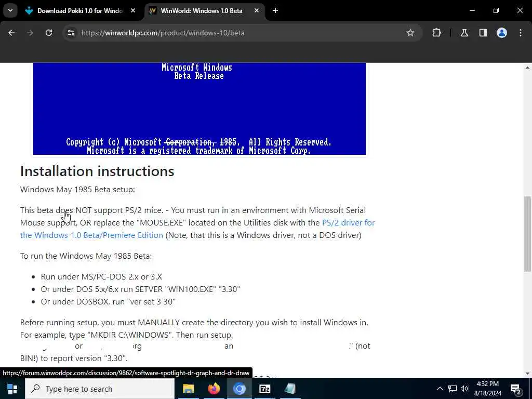The width and height of the screenshot is (532, 399).
Task: Click the scrollbar down arrow
Action: pos(527,373)
